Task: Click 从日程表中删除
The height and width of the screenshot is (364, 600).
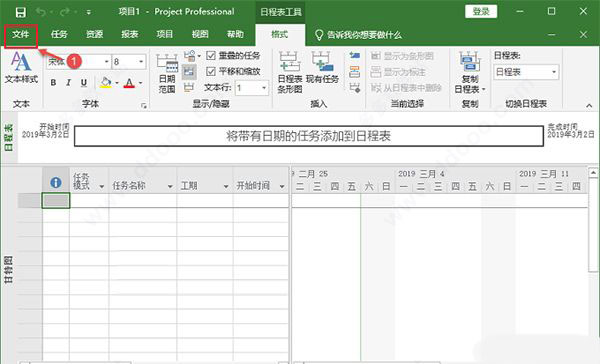Action: pos(406,88)
